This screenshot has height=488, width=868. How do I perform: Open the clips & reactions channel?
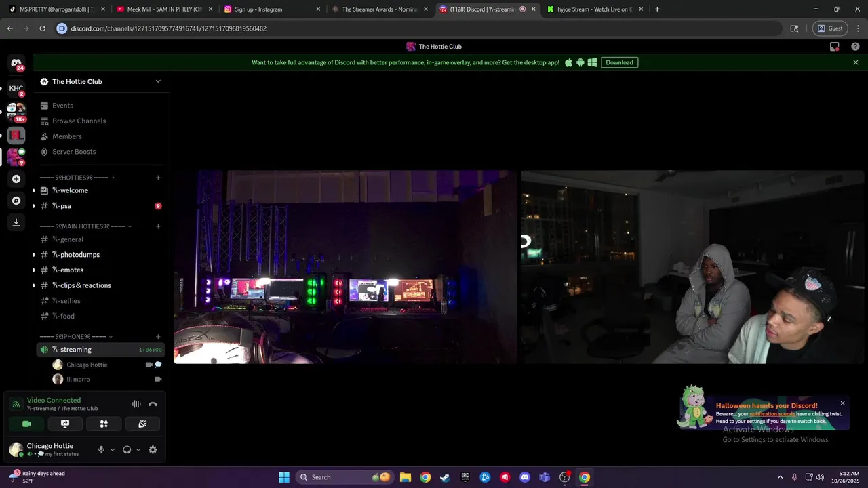pyautogui.click(x=100, y=285)
